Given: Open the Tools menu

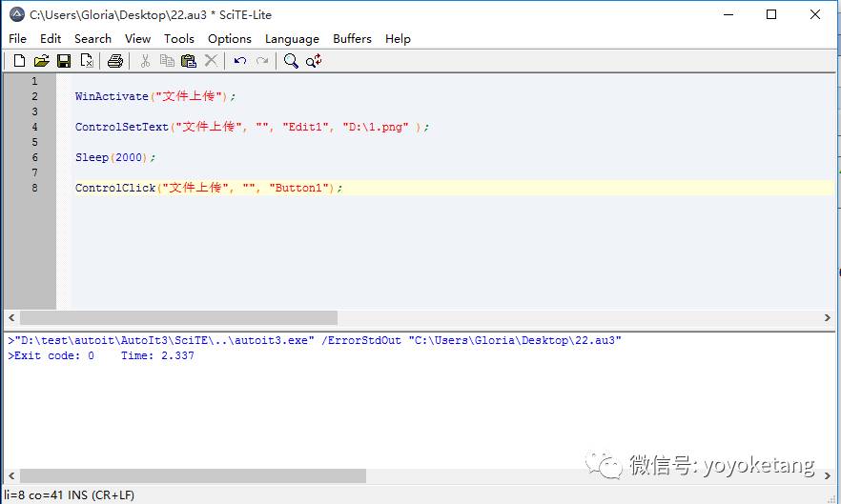Looking at the screenshot, I should (178, 39).
